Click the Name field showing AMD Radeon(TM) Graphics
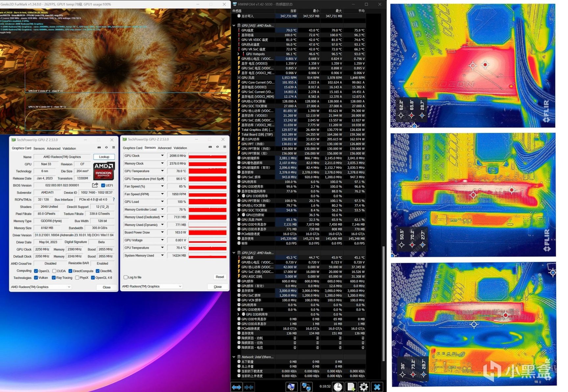The height and width of the screenshot is (392, 568). [62, 157]
